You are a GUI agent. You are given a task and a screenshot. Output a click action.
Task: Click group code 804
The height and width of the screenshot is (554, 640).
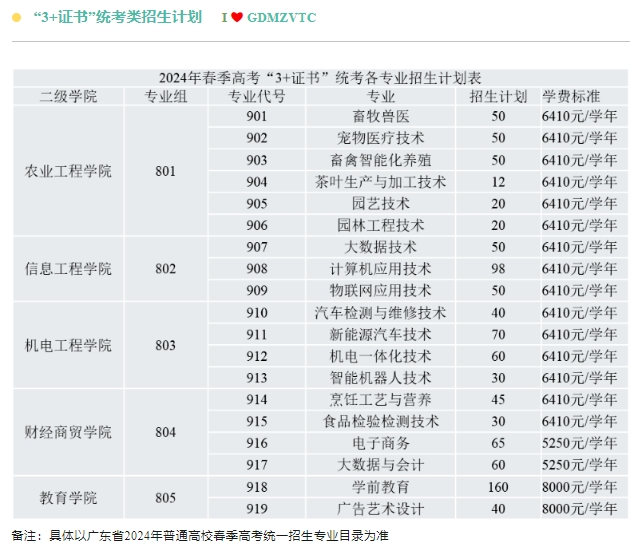[165, 432]
